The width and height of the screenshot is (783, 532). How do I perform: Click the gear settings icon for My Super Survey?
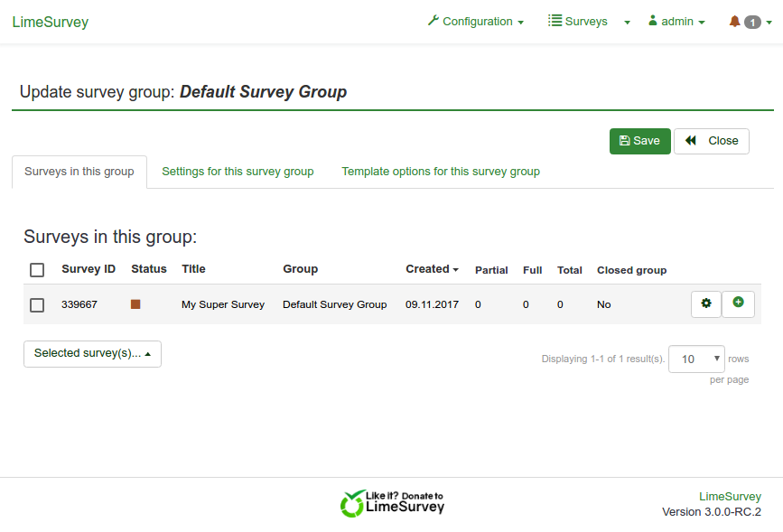pyautogui.click(x=706, y=304)
